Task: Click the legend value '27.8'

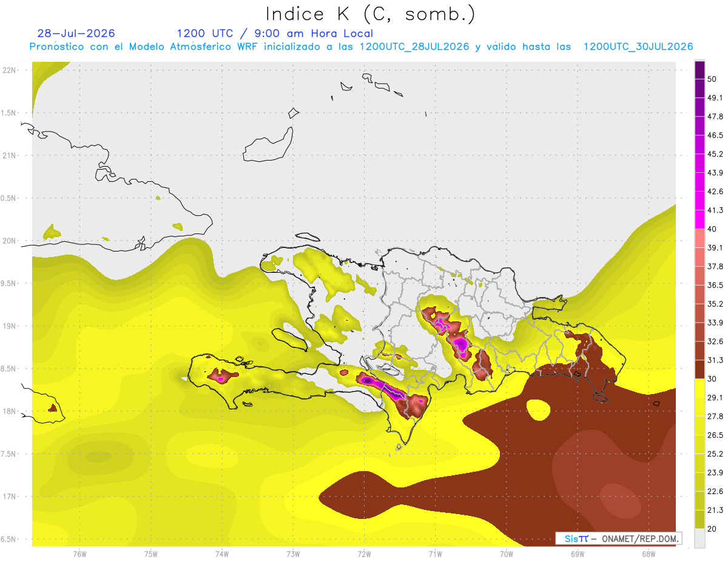Action: [x=715, y=416]
